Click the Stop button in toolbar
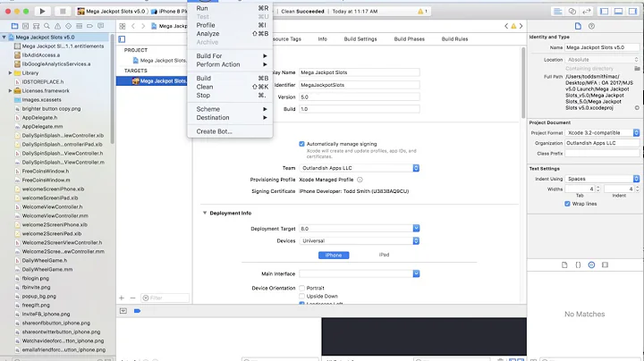 tap(64, 10)
